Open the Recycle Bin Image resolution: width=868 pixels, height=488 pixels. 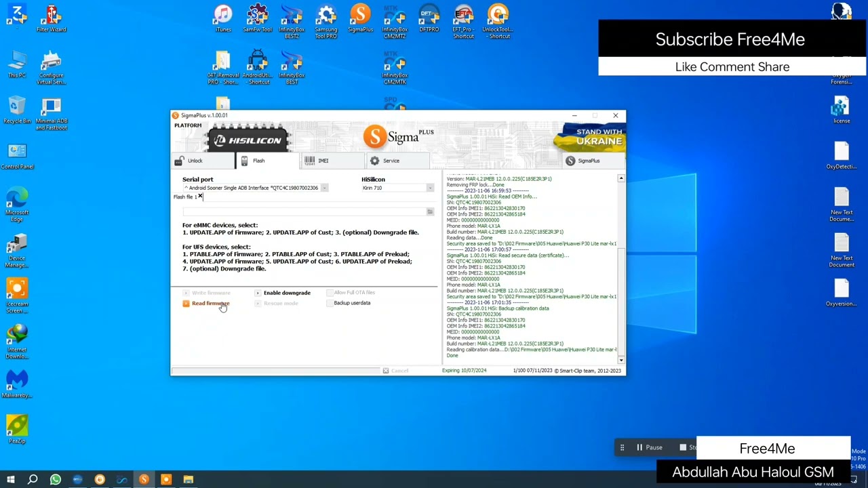tap(17, 110)
